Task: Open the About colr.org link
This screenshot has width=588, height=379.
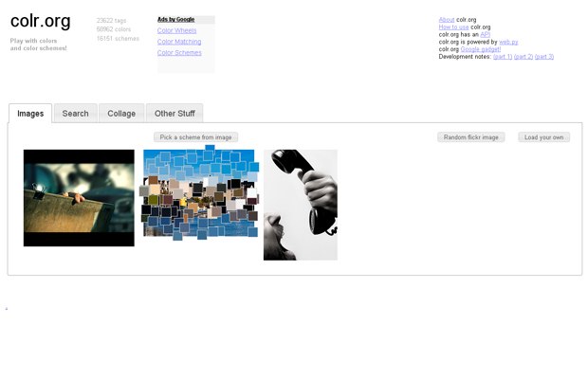Action: (447, 19)
